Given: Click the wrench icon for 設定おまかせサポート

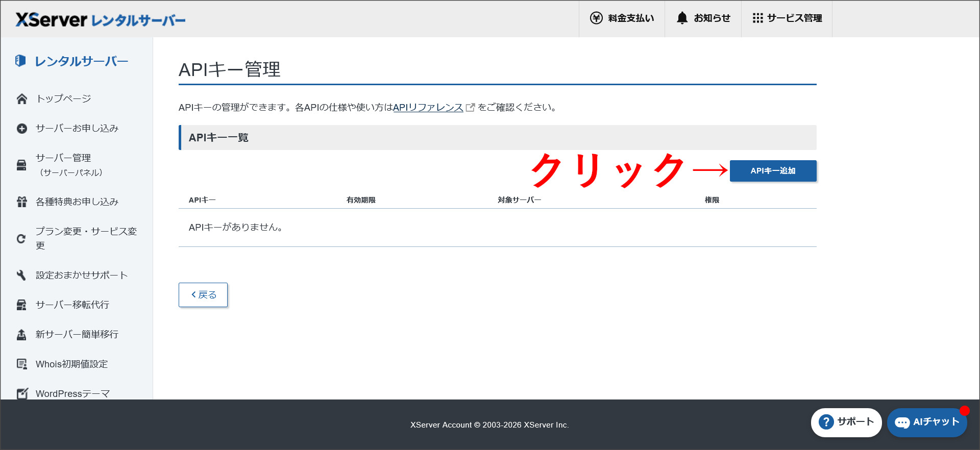Looking at the screenshot, I should pos(21,276).
